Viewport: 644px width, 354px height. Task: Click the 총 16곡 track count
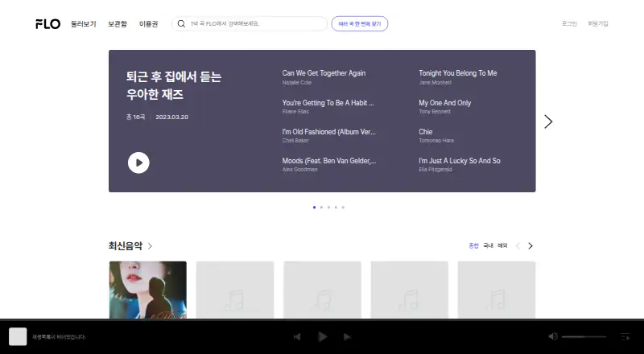coord(135,117)
